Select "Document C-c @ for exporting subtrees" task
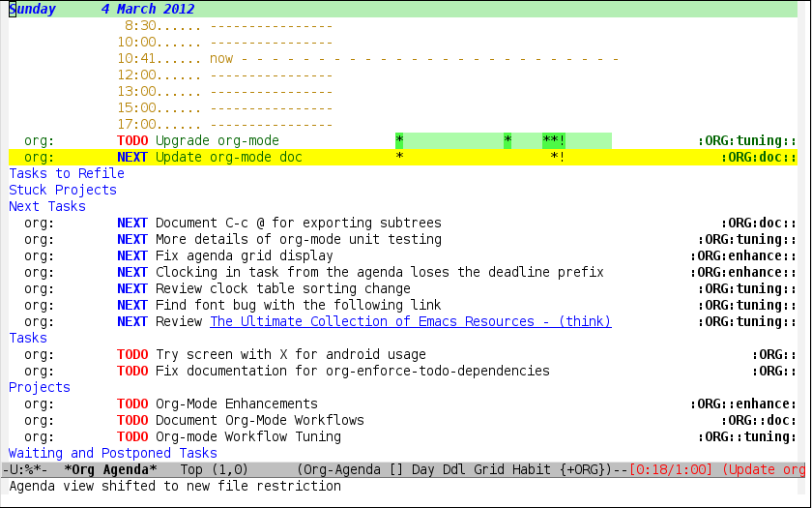Viewport: 812px width, 508px height. [x=298, y=223]
